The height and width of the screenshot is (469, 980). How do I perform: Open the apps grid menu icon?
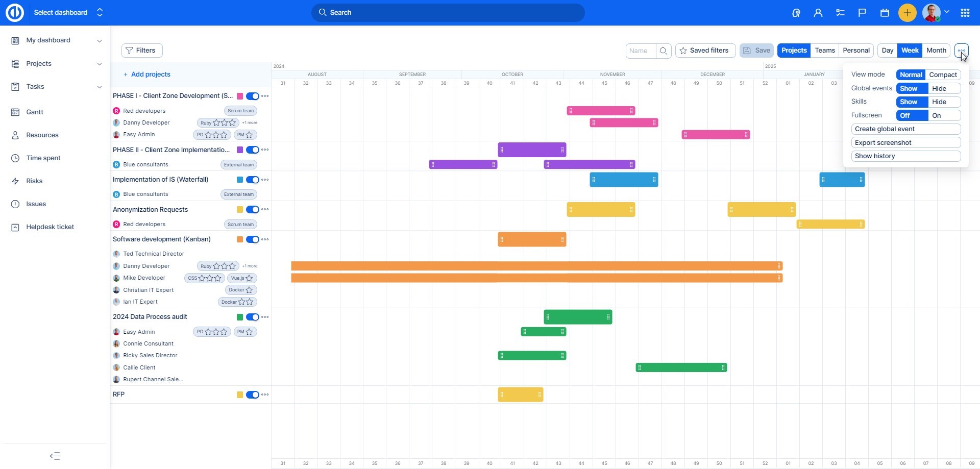tap(965, 13)
